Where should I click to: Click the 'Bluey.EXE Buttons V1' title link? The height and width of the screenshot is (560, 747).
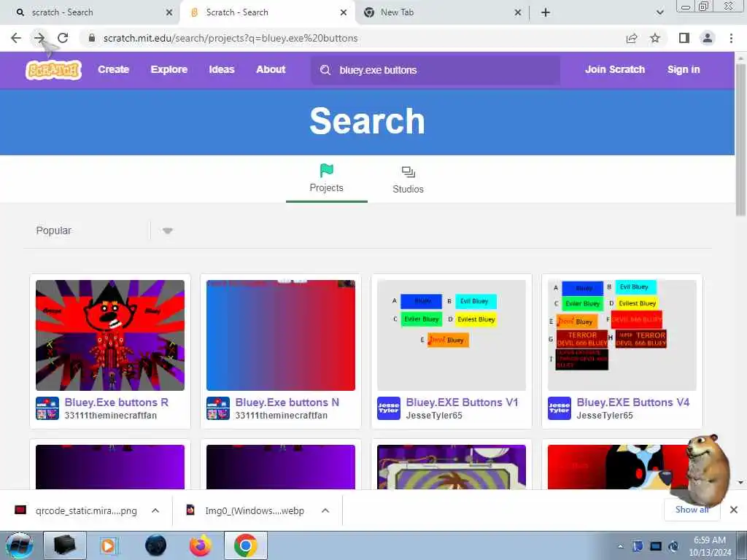(462, 402)
